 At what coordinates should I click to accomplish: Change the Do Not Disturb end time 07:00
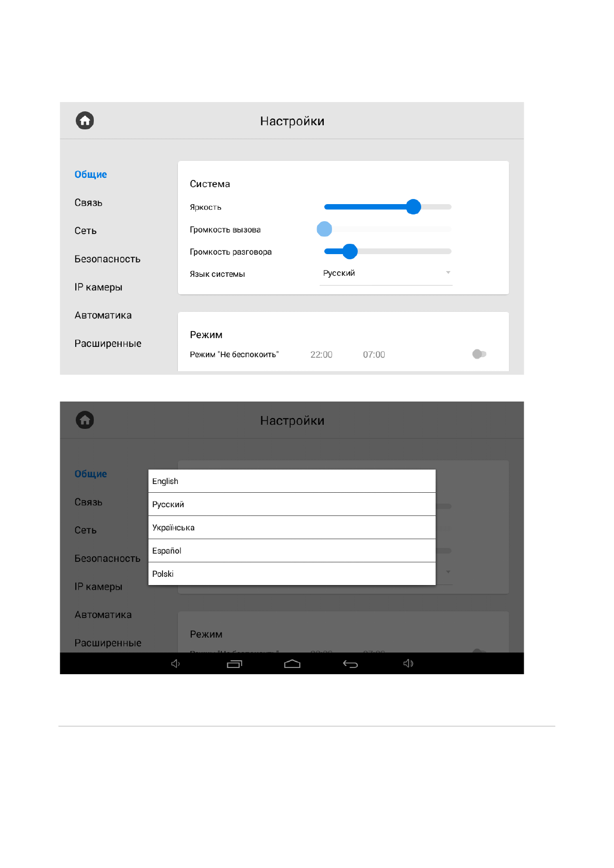pyautogui.click(x=374, y=355)
